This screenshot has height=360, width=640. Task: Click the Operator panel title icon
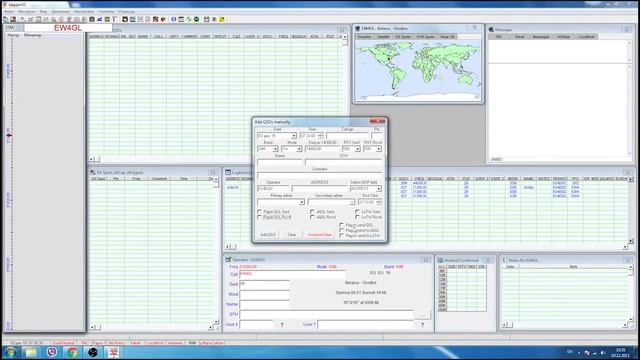[x=228, y=260]
